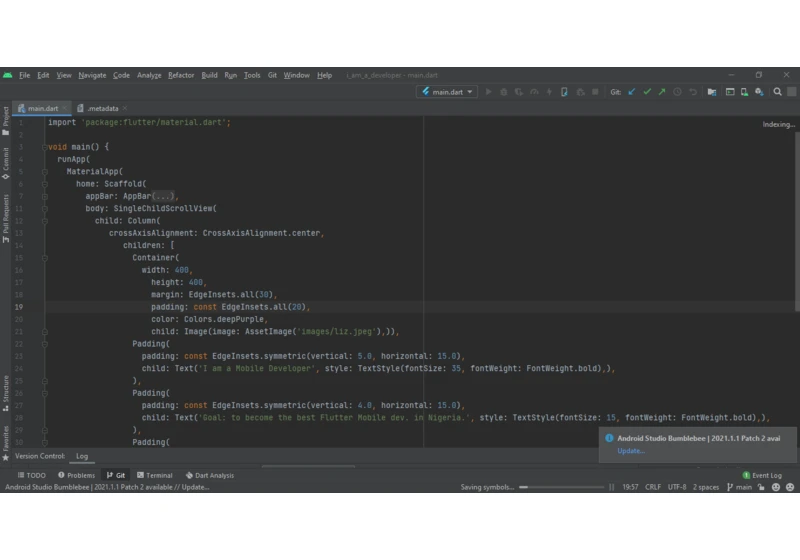Click Search Everywhere magnifier icon

click(x=778, y=92)
